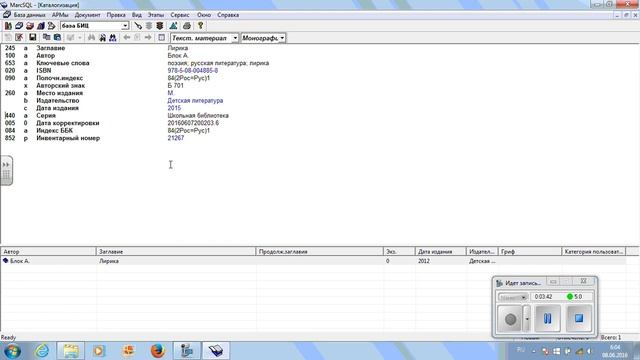
Task: Click the ISBN value 978-5-08-004885-8
Action: 193,71
